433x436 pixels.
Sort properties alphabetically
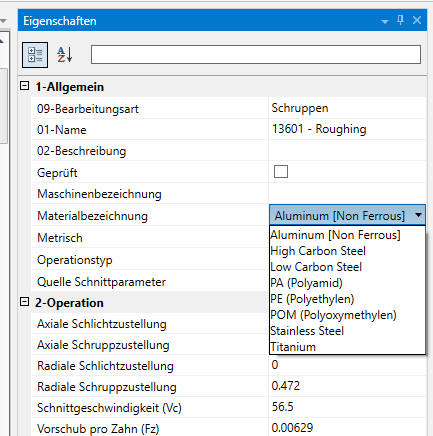point(64,55)
